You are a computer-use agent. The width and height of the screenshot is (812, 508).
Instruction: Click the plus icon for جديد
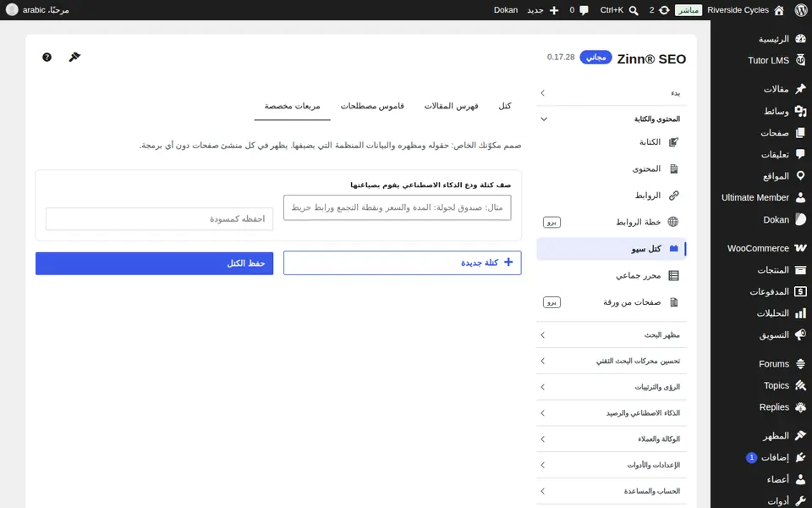[x=554, y=10]
